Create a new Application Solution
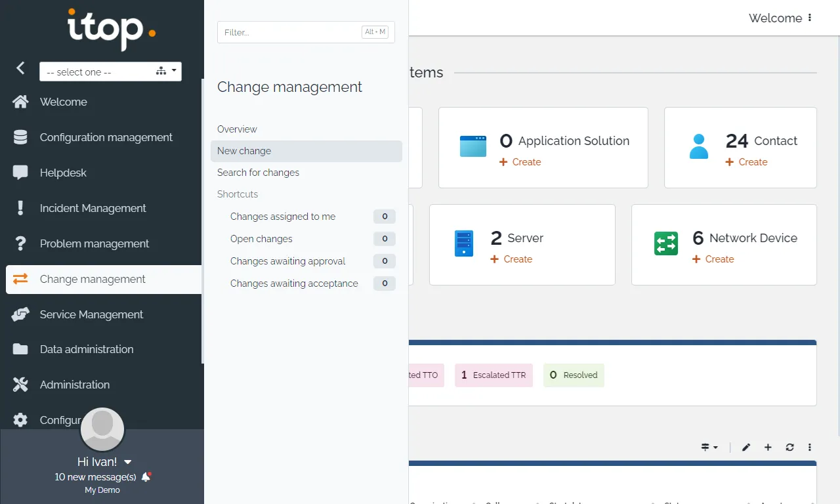 pos(520,162)
